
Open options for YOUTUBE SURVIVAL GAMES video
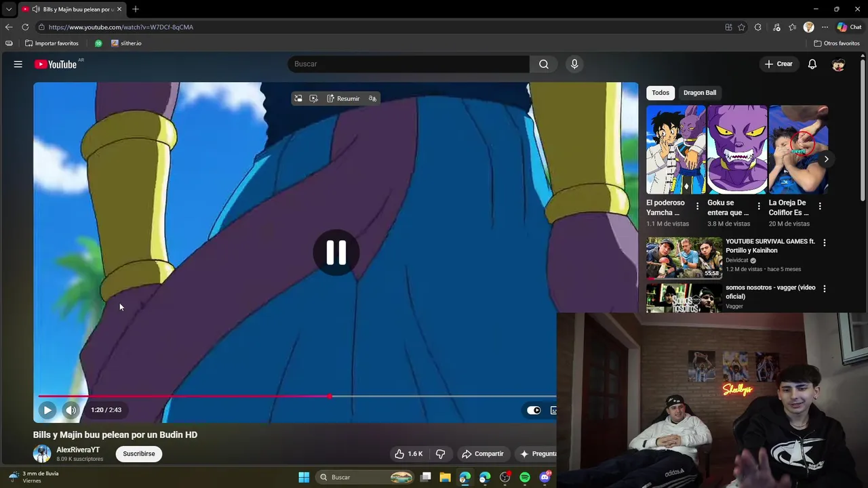coord(825,242)
